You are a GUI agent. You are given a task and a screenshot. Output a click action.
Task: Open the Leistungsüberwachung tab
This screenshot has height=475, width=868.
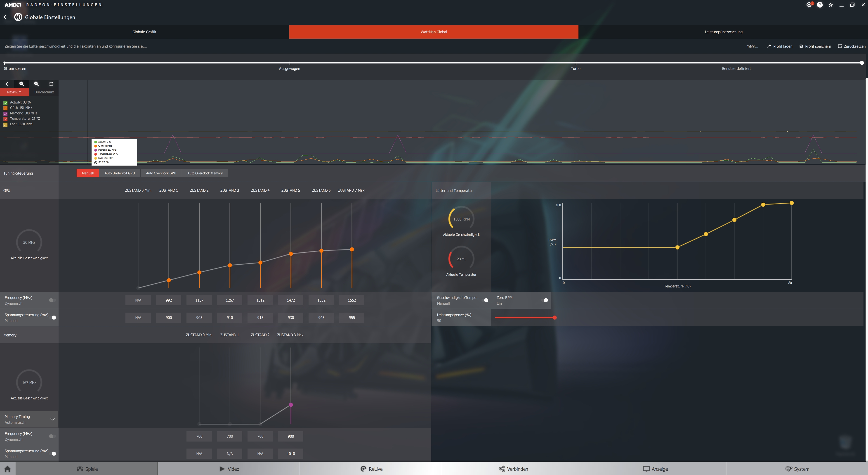point(723,32)
